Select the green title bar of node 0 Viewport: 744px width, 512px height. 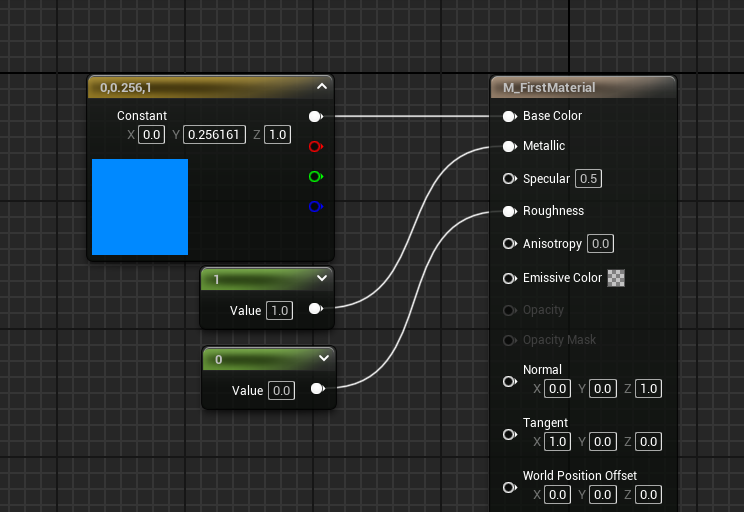click(x=269, y=359)
